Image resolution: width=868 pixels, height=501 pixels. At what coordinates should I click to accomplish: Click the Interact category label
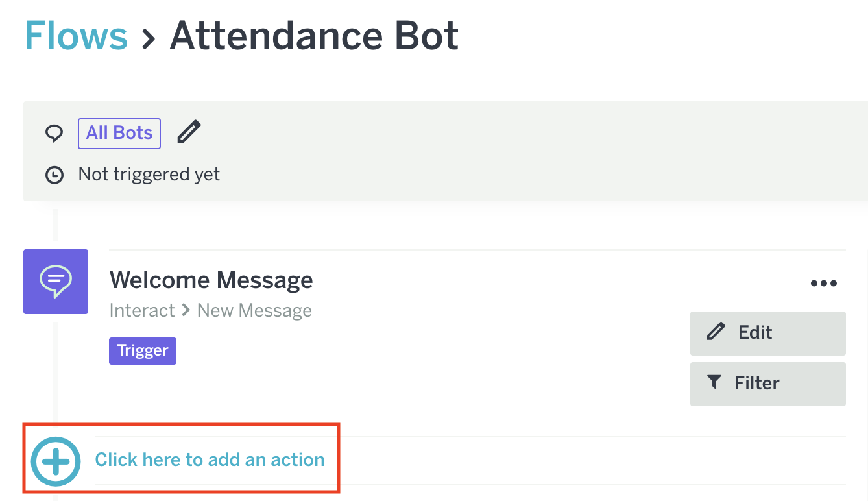coord(142,311)
